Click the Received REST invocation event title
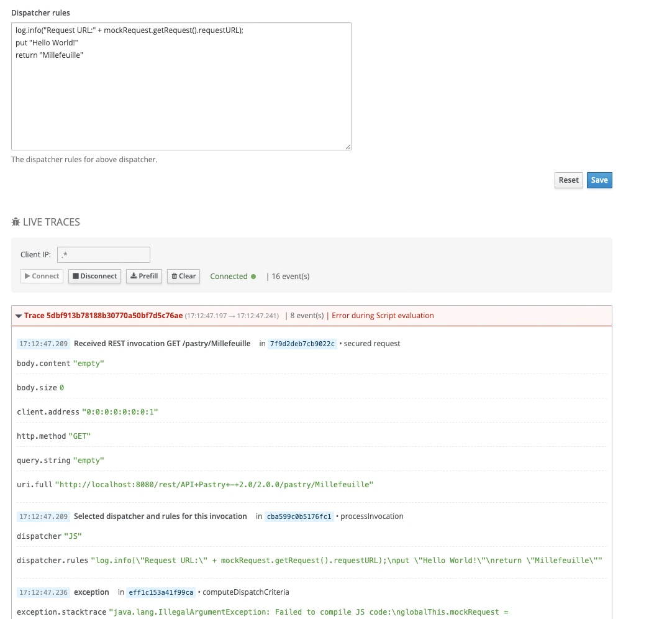This screenshot has width=672, height=619. 162,344
